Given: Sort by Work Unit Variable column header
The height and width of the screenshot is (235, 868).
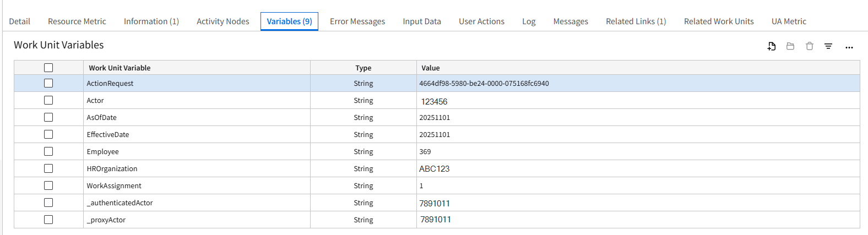Looking at the screenshot, I should 120,68.
